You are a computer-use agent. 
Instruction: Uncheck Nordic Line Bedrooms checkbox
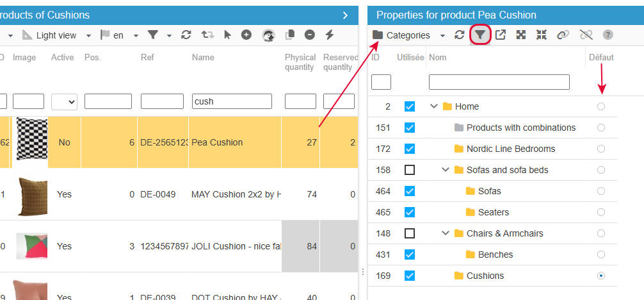(x=410, y=149)
